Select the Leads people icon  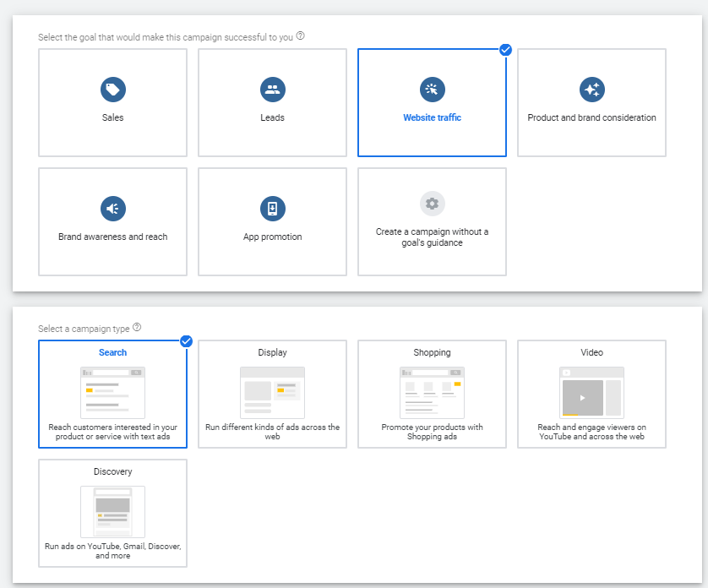tap(272, 90)
